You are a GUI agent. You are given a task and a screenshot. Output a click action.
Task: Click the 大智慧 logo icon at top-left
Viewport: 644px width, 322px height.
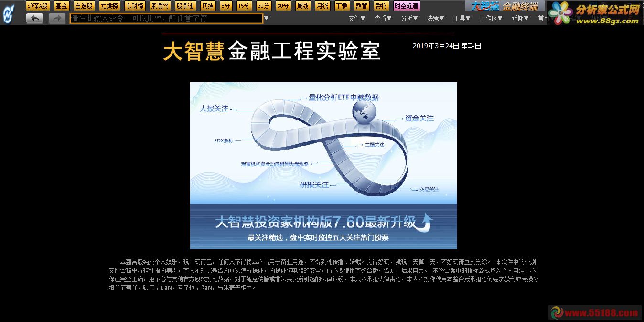tap(8, 13)
